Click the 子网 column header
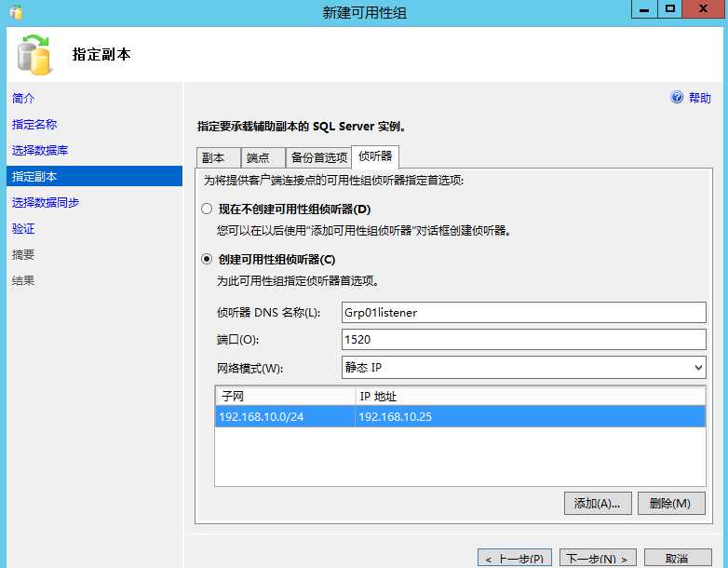The width and height of the screenshot is (728, 568). tap(285, 396)
